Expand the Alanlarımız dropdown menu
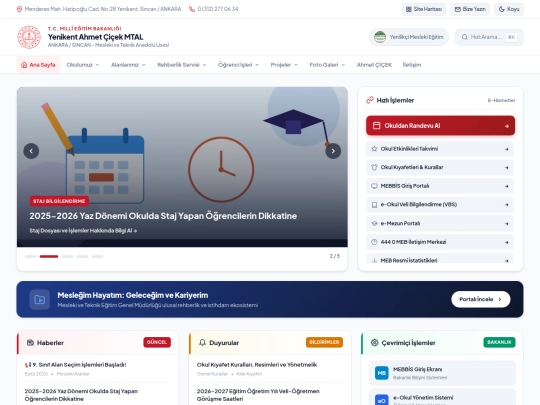Viewport: 540px width, 405px height. tap(128, 65)
